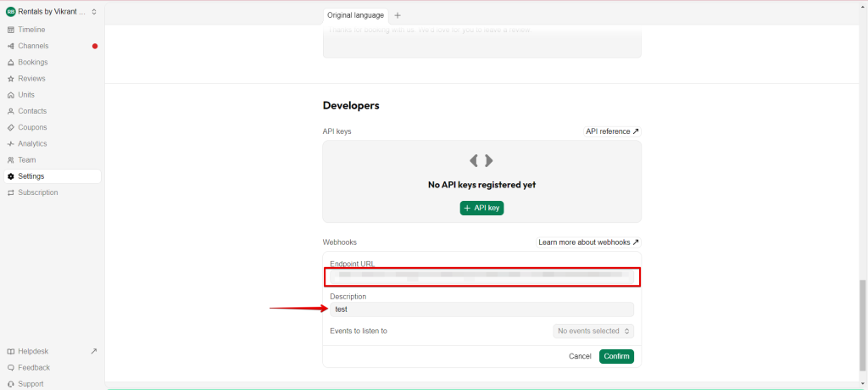
Task: Confirm the webhook settings
Action: coord(616,356)
